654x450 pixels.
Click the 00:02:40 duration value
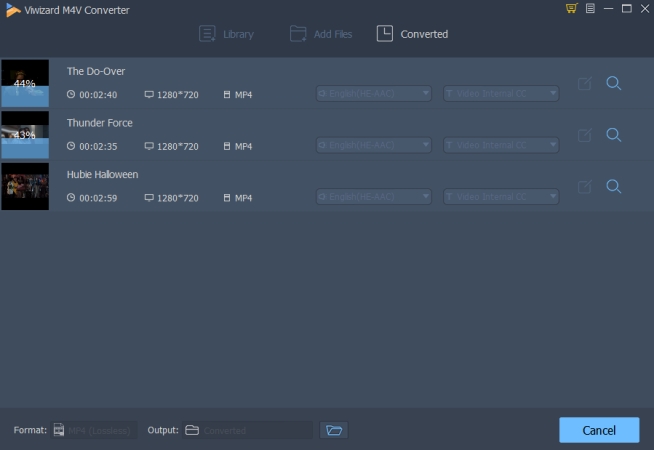click(x=98, y=95)
